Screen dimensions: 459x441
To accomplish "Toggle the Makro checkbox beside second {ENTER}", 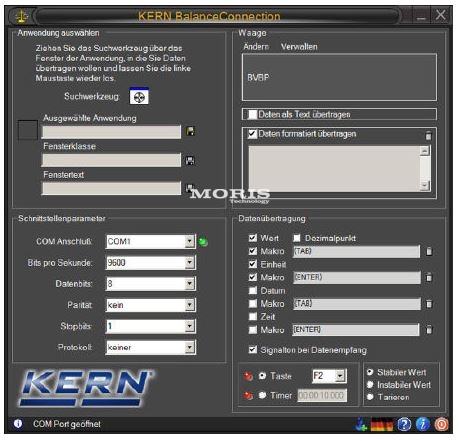I will (x=253, y=330).
